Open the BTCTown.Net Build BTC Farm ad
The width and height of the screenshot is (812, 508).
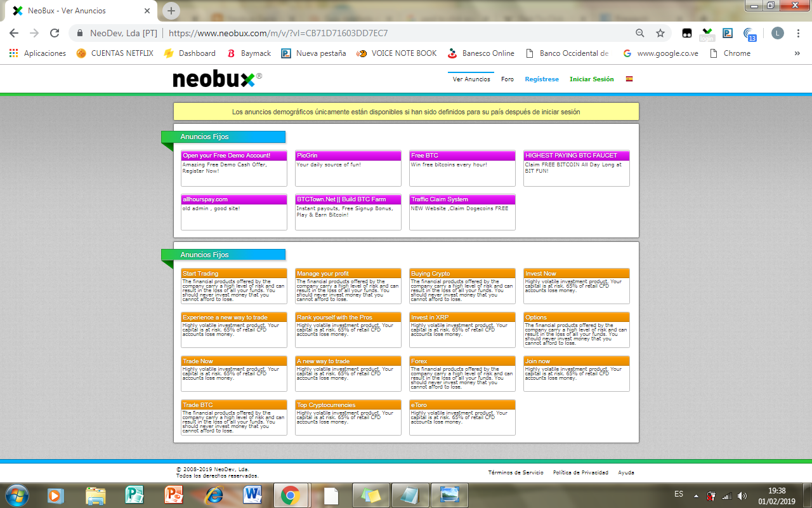pos(348,212)
